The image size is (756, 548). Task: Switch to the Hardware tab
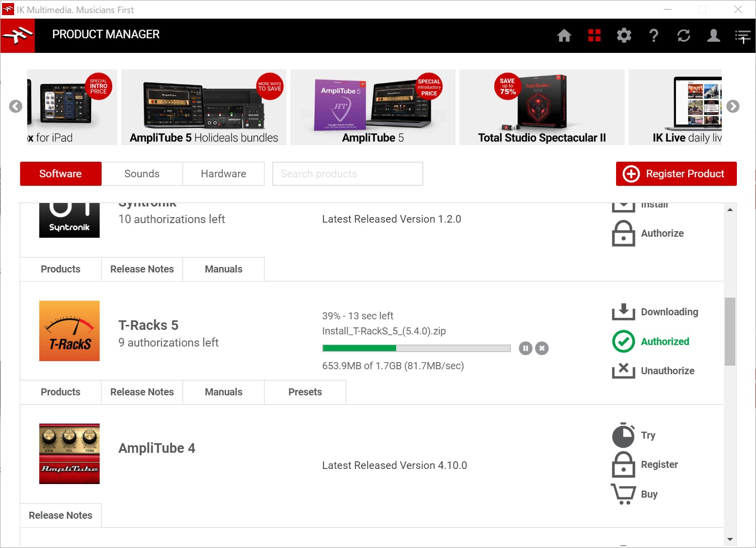pos(223,174)
